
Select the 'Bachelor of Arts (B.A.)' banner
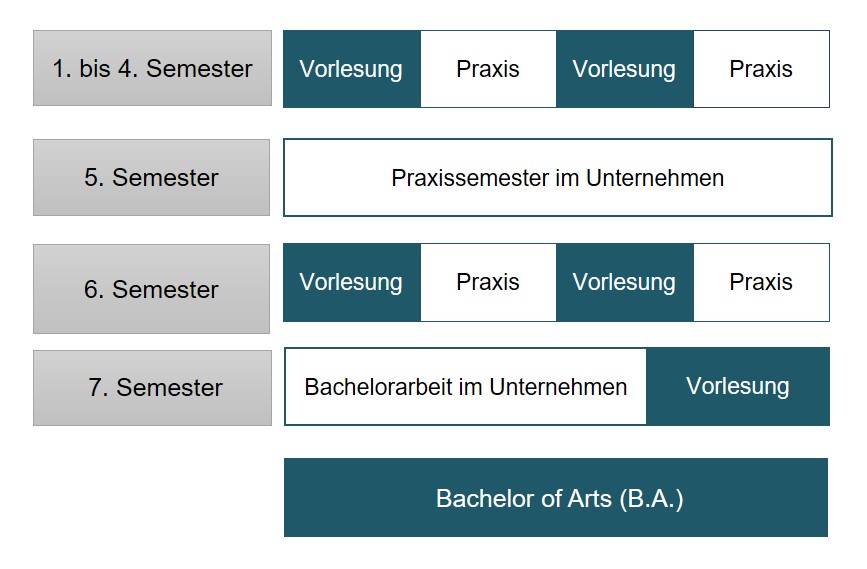click(x=556, y=497)
